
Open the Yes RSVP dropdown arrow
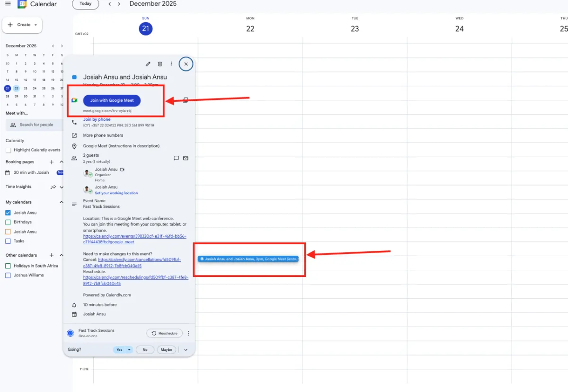(x=129, y=350)
